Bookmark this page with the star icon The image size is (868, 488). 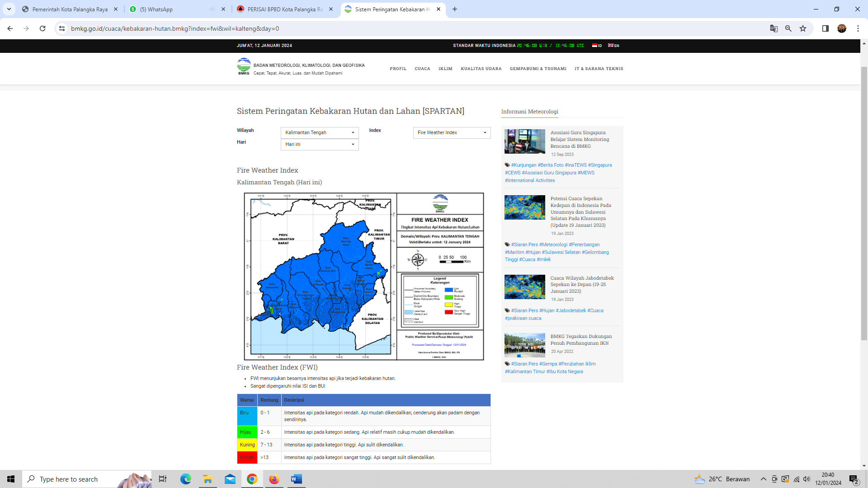pyautogui.click(x=803, y=28)
